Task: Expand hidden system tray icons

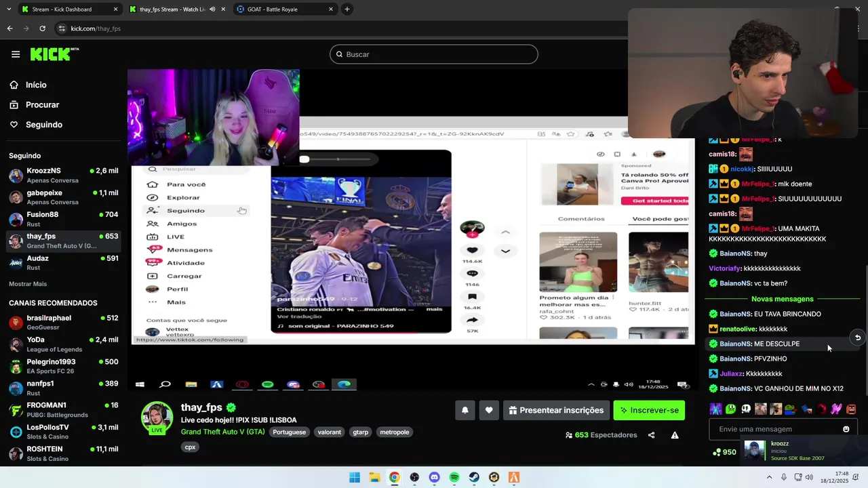Action: coord(769,477)
